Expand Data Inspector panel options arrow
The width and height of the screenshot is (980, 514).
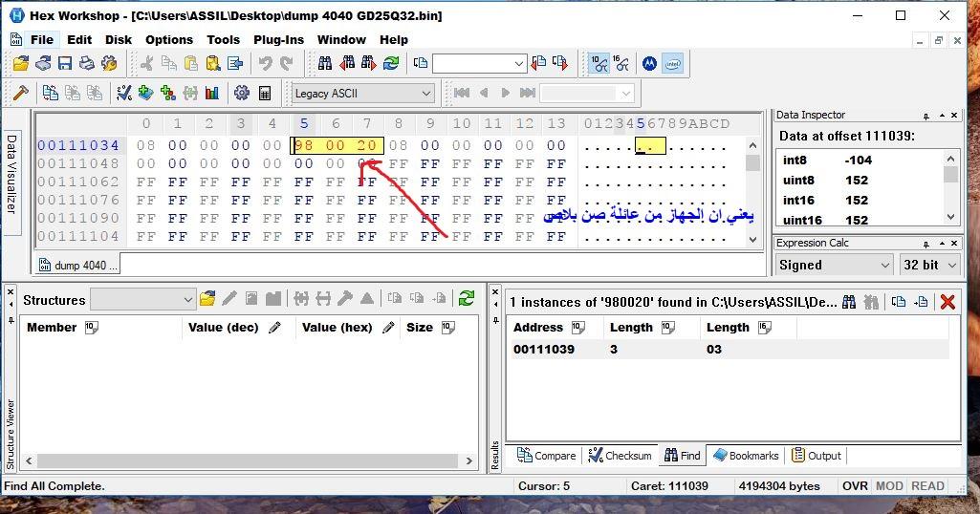(942, 115)
